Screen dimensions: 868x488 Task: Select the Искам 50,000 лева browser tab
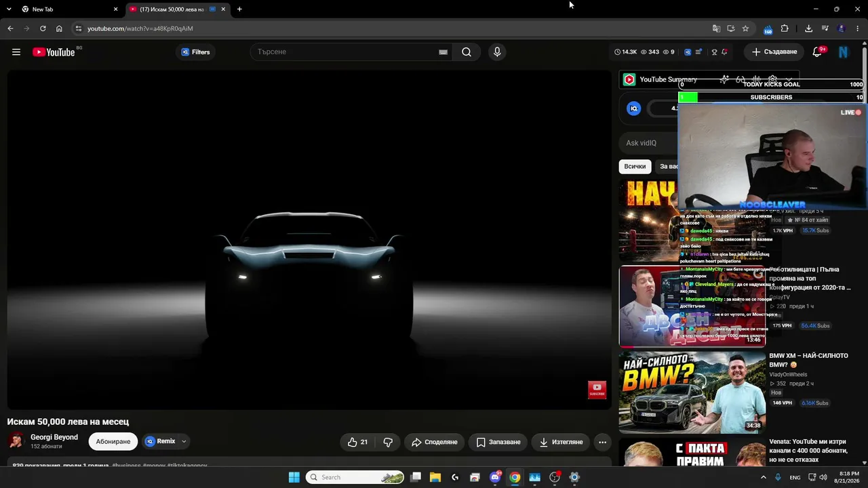(178, 9)
